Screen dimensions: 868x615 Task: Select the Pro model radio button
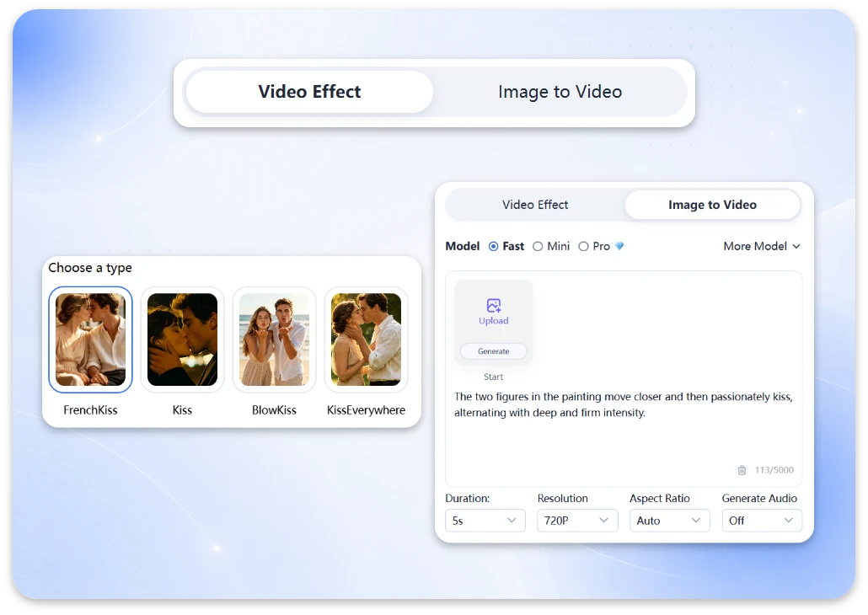point(583,246)
